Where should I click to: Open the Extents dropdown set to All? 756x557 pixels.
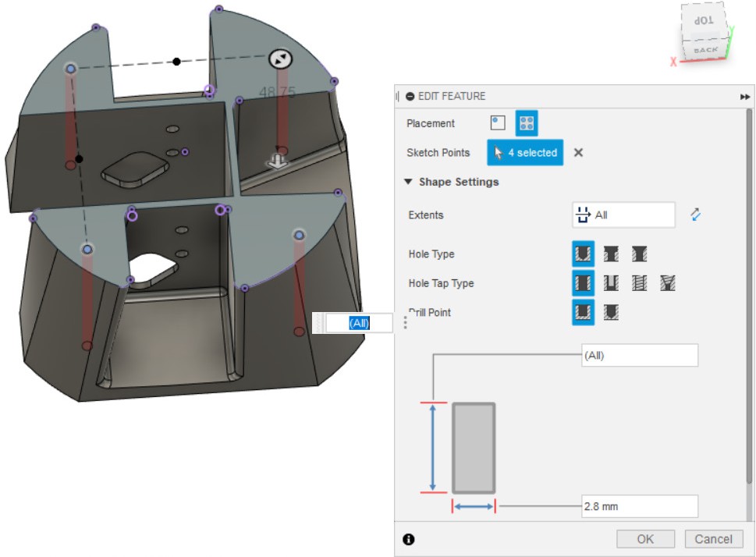[x=623, y=215]
